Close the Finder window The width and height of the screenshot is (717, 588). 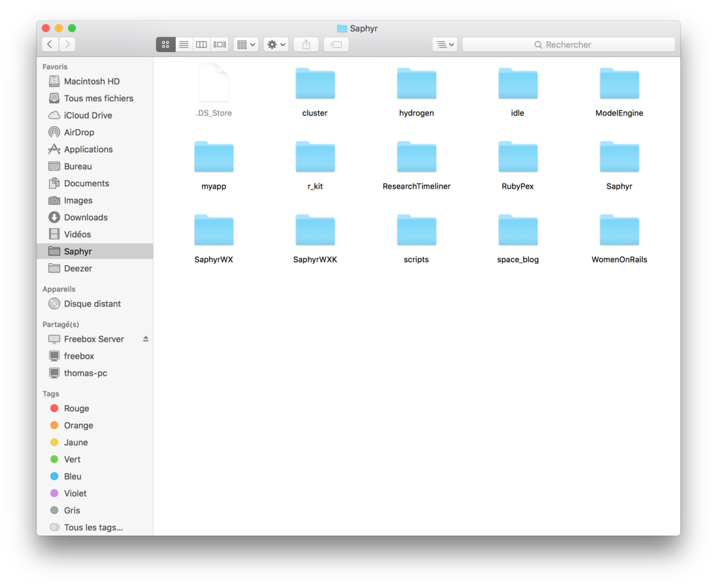tap(46, 28)
